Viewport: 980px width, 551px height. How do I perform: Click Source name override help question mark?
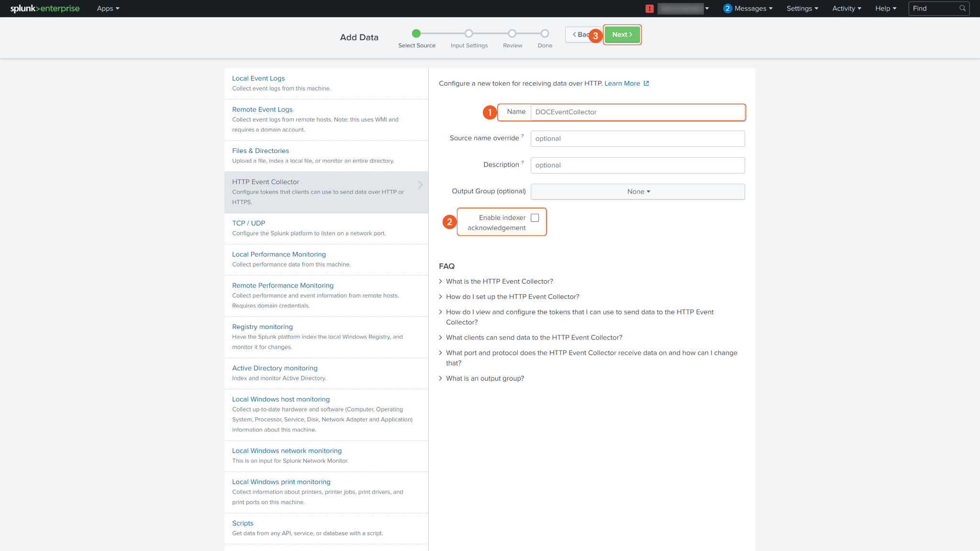pos(523,136)
